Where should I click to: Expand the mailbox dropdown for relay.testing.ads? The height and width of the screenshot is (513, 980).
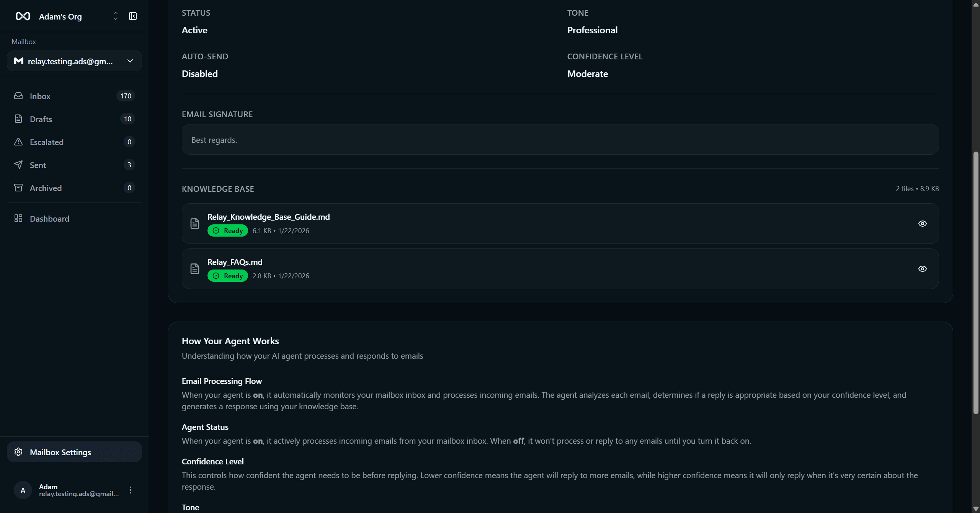click(130, 61)
